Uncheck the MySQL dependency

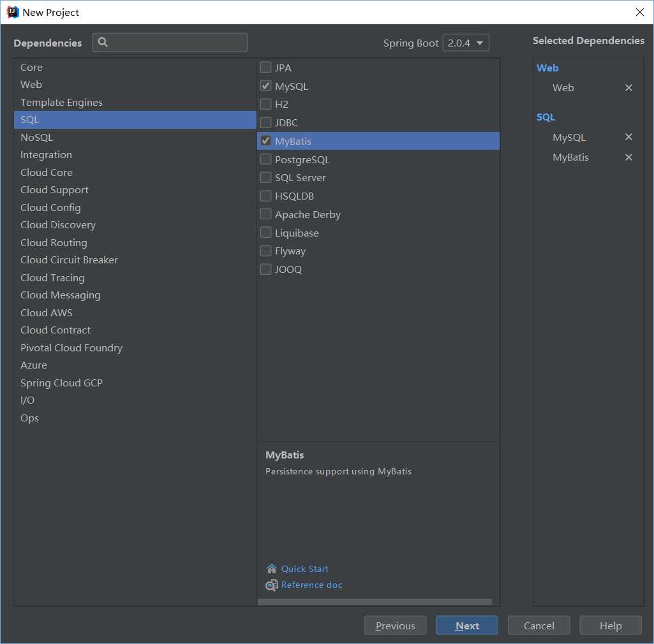click(266, 86)
